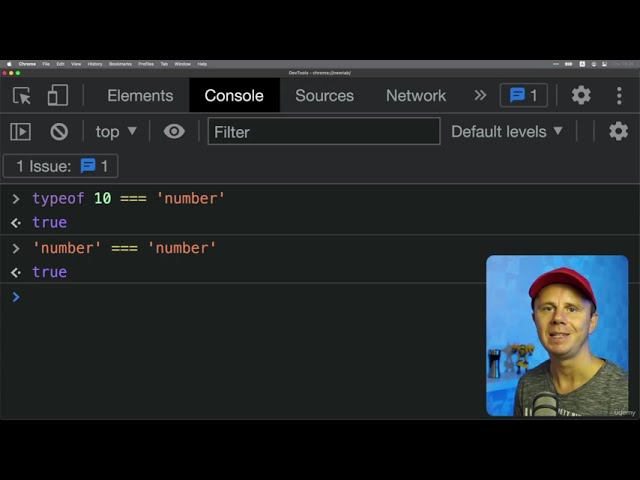Clear the console

(x=59, y=131)
